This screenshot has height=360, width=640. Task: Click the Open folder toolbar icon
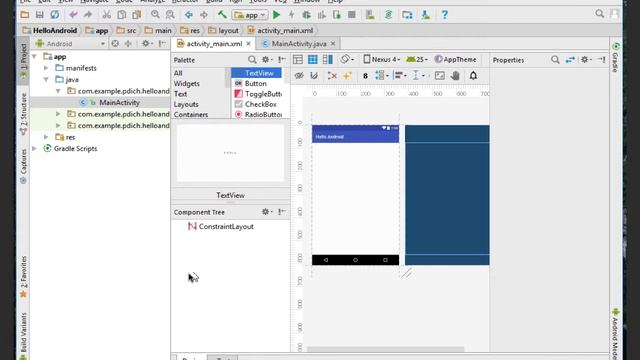[x=24, y=15]
